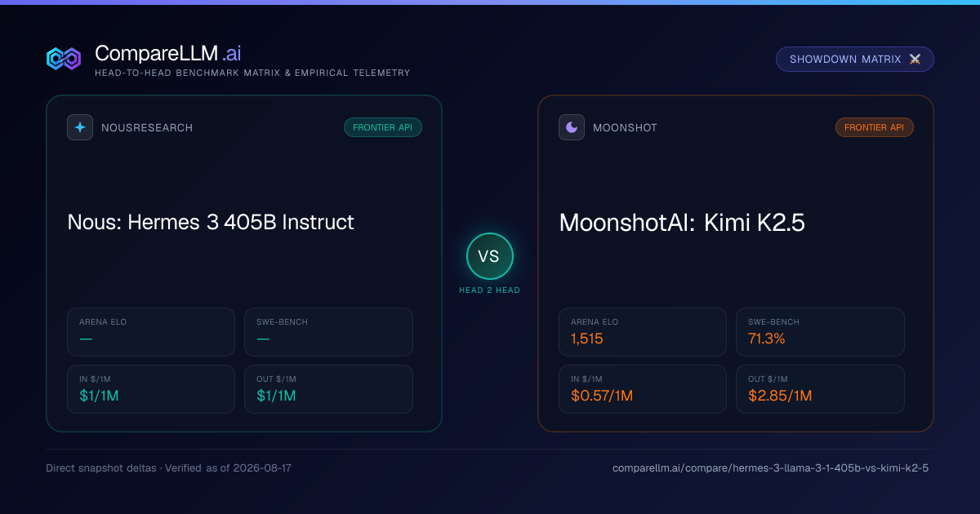Click the NousResearch sparkle star icon
This screenshot has height=514, width=980.
click(x=80, y=127)
